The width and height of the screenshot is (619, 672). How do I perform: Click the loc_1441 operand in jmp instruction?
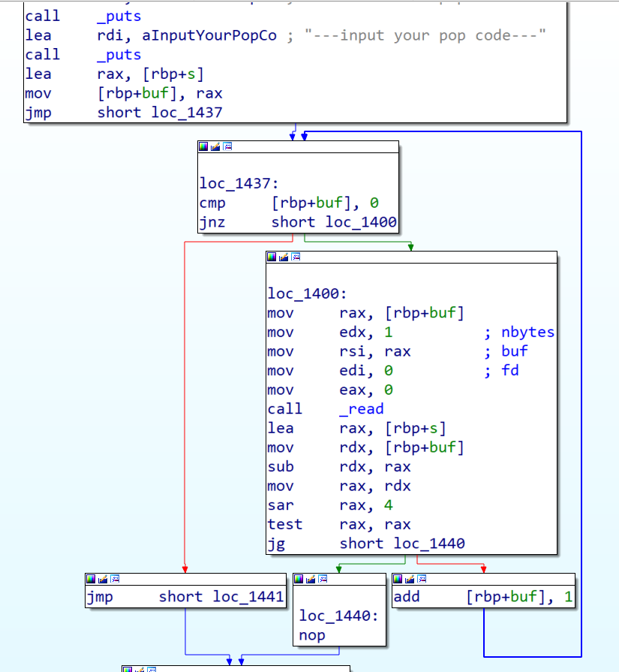248,597
